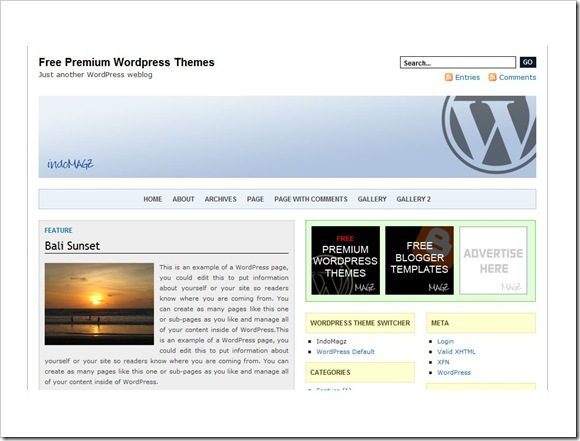Click the Comments RSS feed icon
The height and width of the screenshot is (441, 580).
pos(492,77)
